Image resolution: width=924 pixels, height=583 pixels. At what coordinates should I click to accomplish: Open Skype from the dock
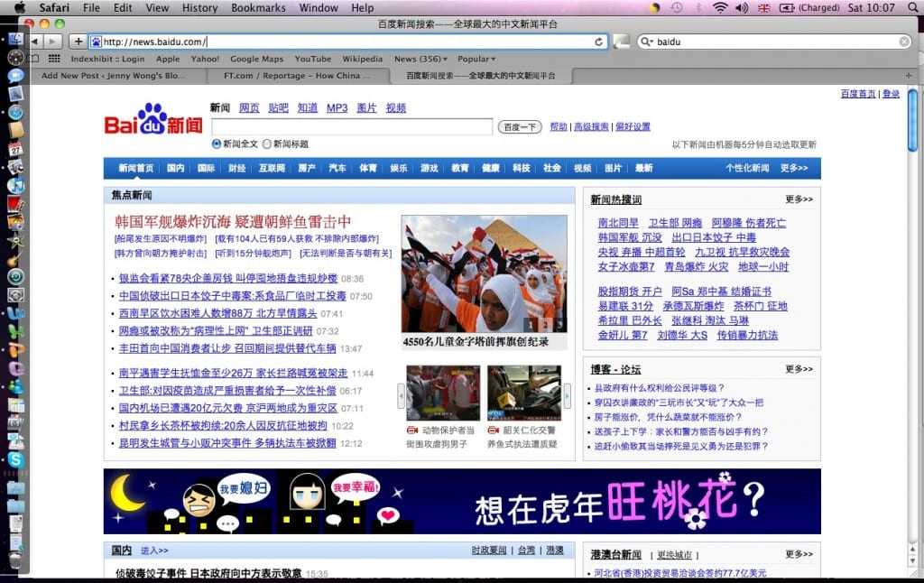tap(14, 459)
